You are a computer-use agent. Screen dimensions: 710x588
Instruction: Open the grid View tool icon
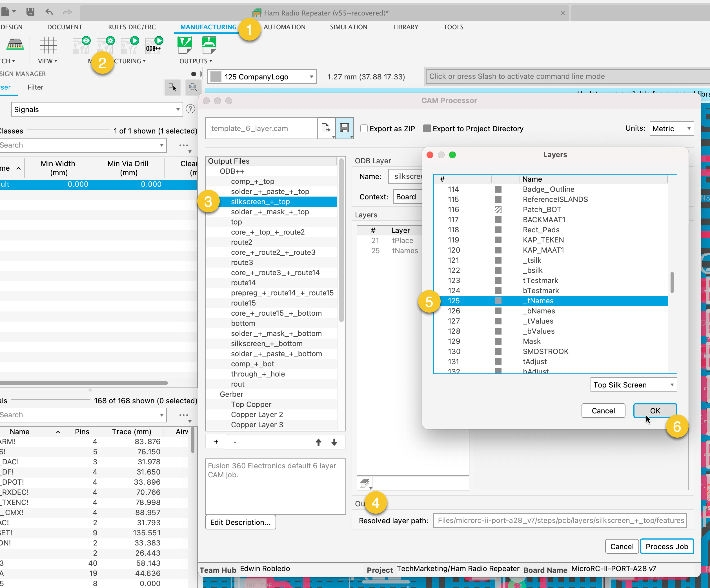tap(48, 45)
